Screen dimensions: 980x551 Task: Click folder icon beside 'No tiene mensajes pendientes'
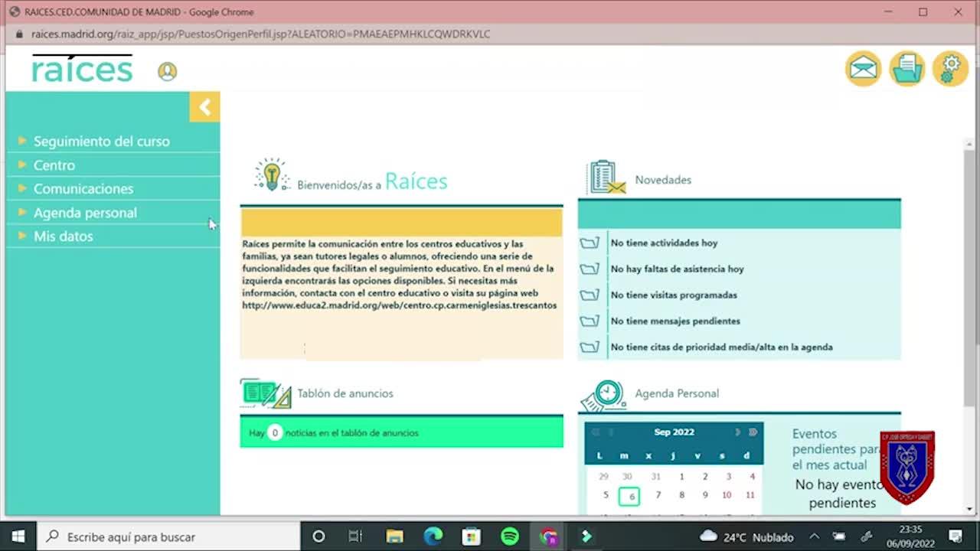tap(589, 321)
